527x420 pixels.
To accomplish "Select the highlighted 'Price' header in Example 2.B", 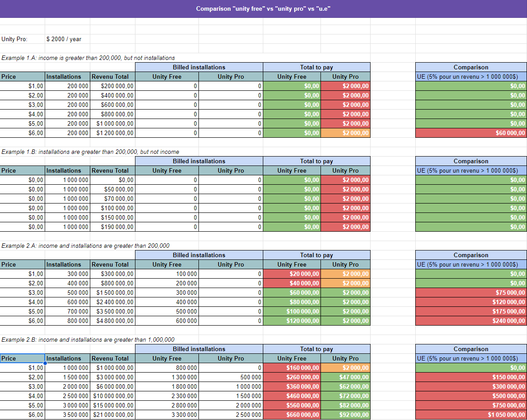I will [x=22, y=358].
